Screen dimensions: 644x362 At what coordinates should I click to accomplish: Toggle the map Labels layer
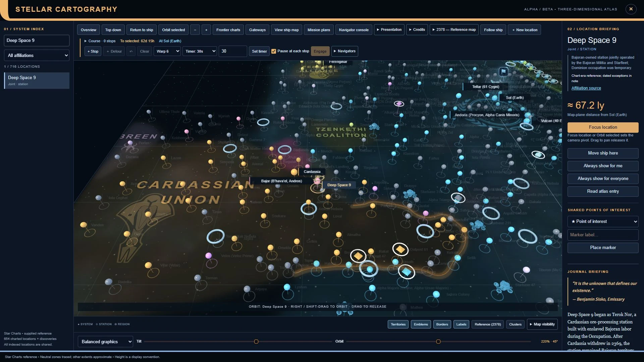(x=461, y=324)
